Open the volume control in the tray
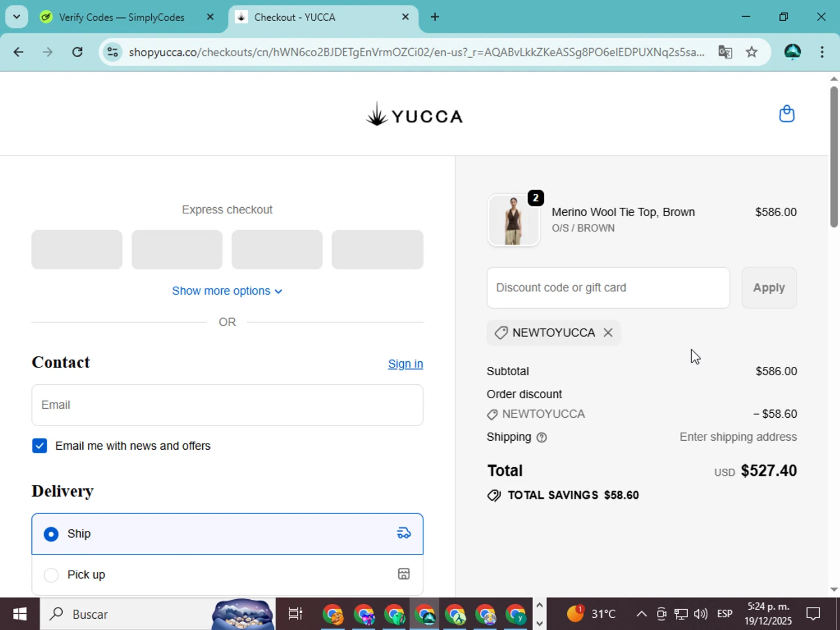The height and width of the screenshot is (630, 840). click(x=701, y=614)
